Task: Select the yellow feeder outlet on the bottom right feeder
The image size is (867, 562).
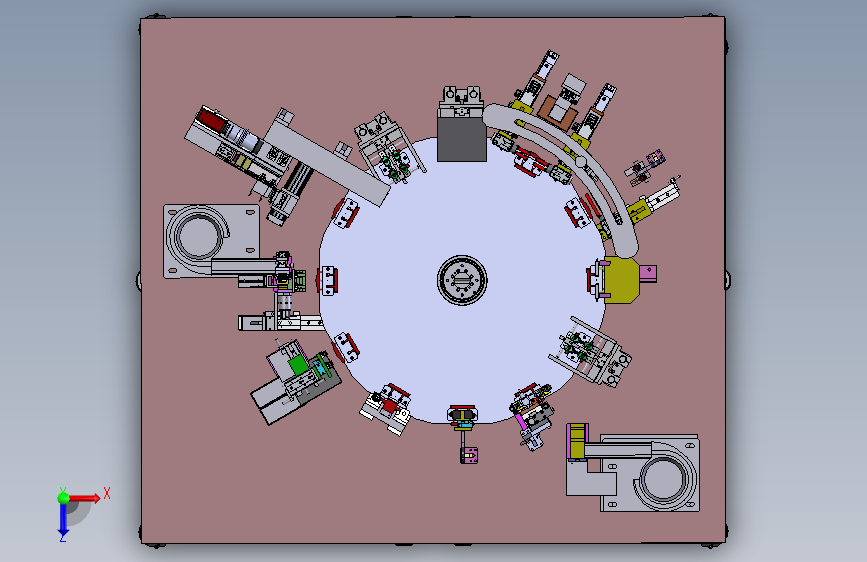Action: tap(577, 441)
